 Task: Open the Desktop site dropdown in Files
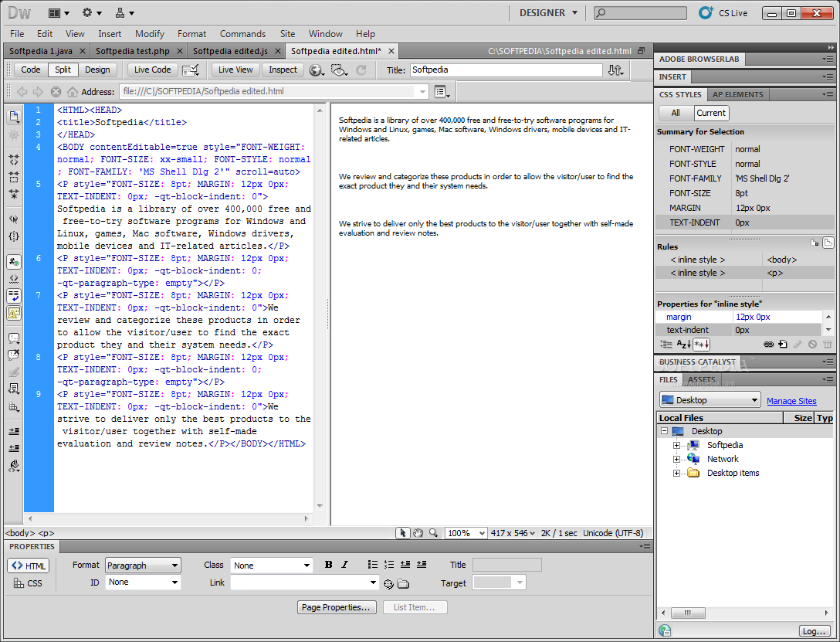coord(710,400)
